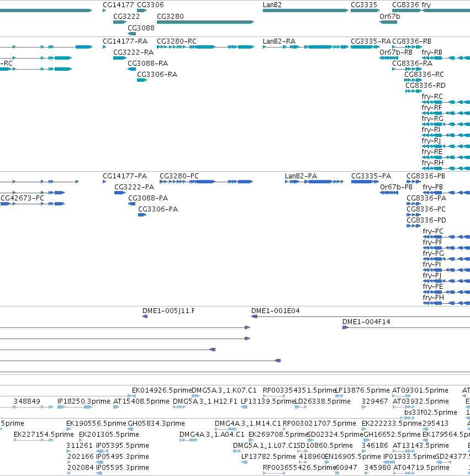Image resolution: width=470 pixels, height=476 pixels.
Task: Select protein fry-PB label
Action: tap(433, 187)
